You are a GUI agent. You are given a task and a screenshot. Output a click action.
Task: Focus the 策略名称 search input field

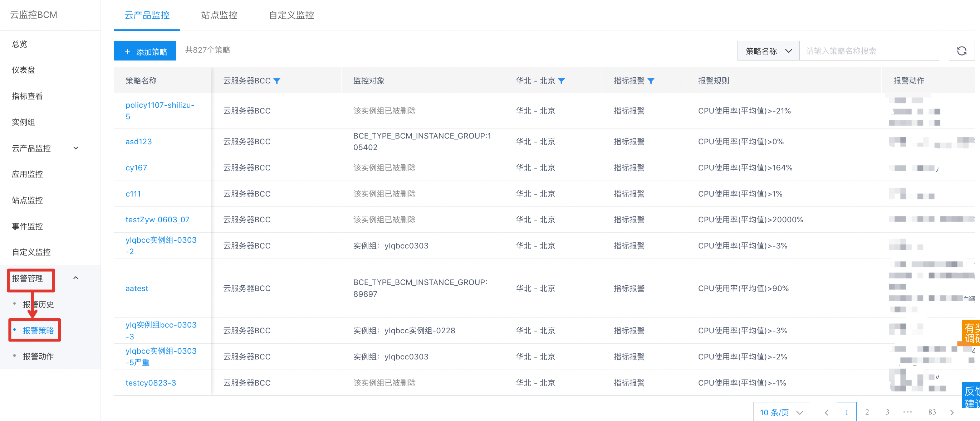[x=868, y=51]
